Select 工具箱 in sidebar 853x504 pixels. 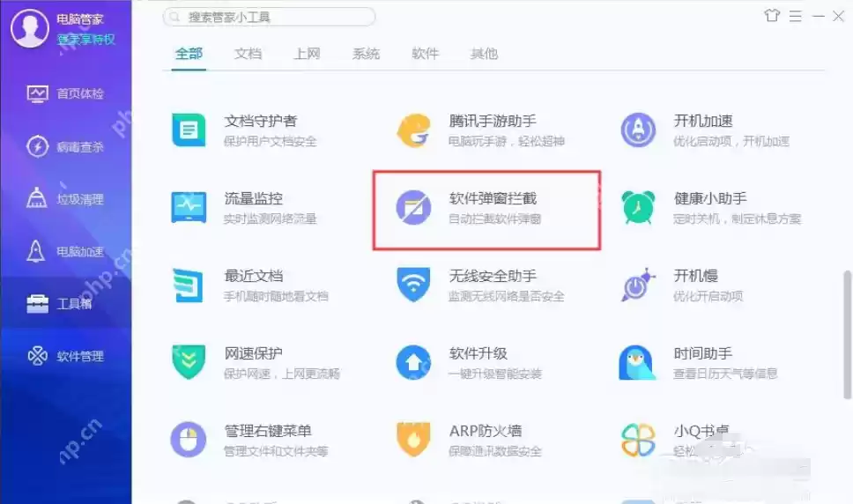[x=66, y=303]
